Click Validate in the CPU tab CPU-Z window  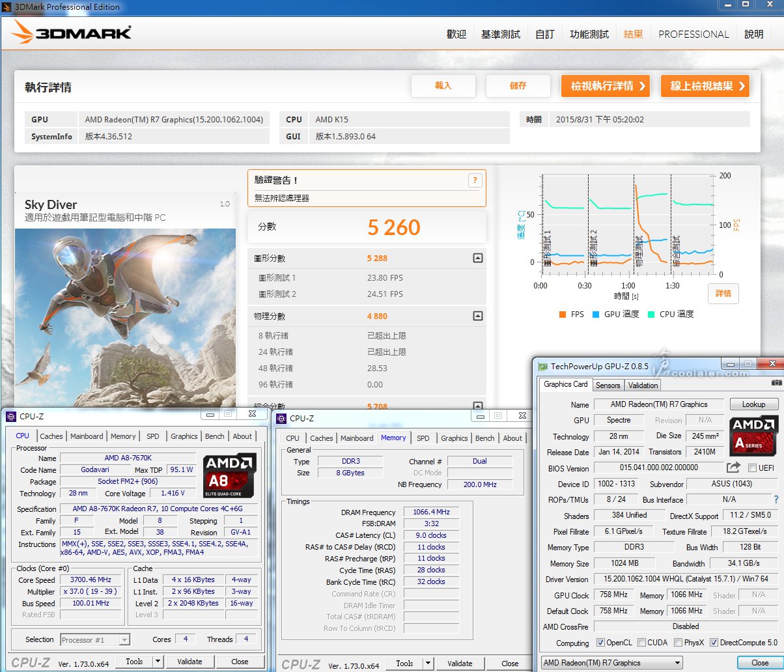pyautogui.click(x=189, y=662)
